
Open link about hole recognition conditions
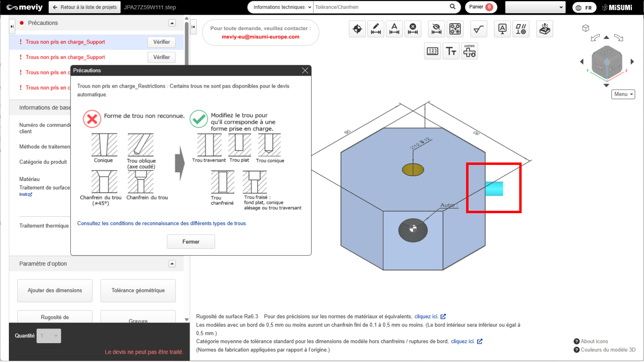(x=162, y=224)
